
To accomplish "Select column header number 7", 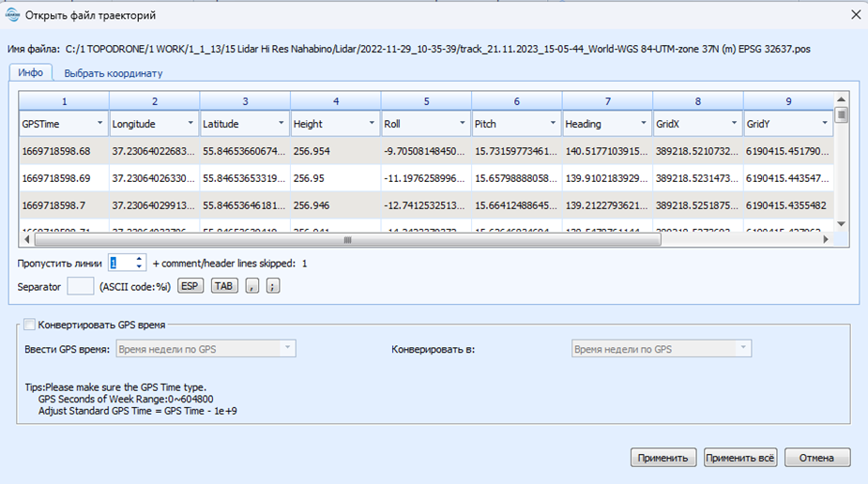I will click(607, 101).
